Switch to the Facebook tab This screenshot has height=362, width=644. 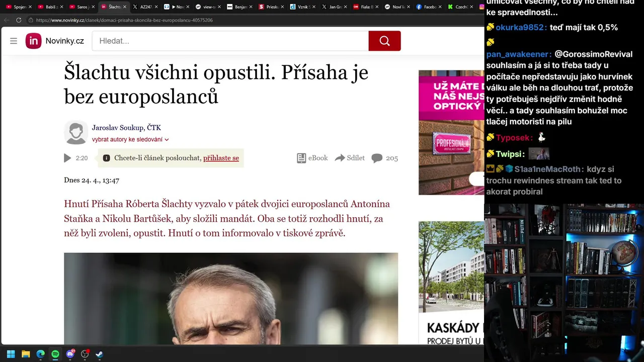click(430, 7)
